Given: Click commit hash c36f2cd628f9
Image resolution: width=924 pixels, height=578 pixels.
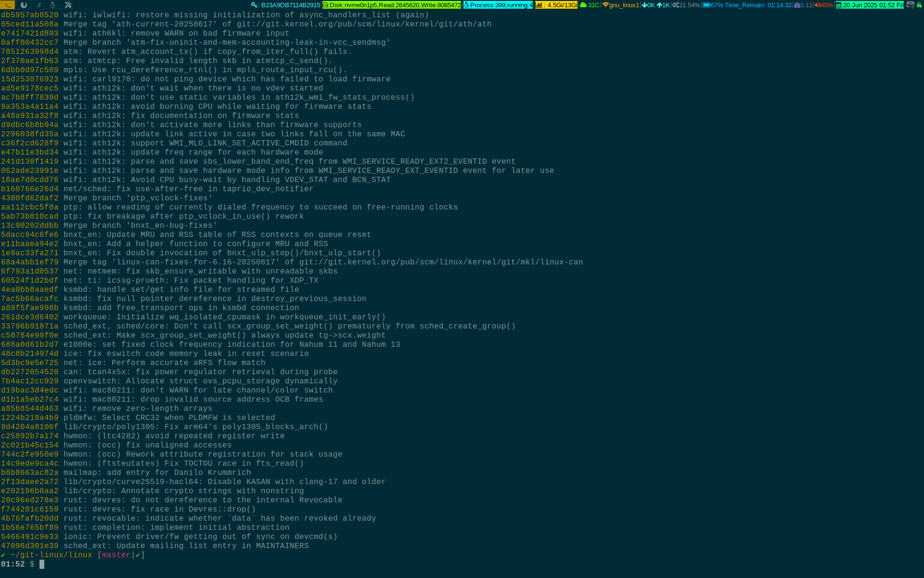Looking at the screenshot, I should click(x=29, y=143).
